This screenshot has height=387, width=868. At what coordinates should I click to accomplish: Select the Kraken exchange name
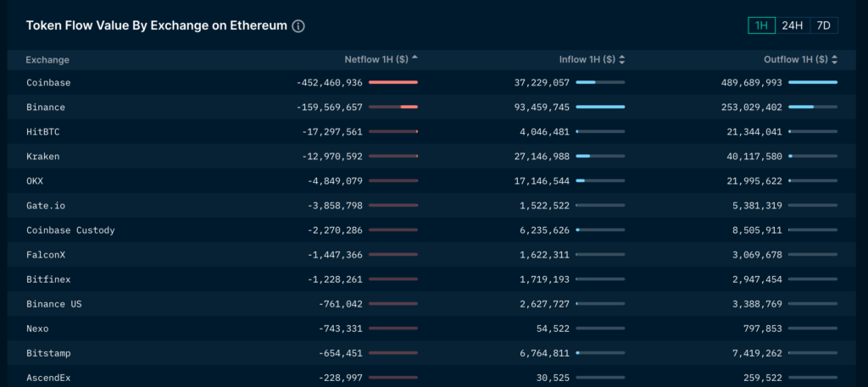(x=43, y=157)
